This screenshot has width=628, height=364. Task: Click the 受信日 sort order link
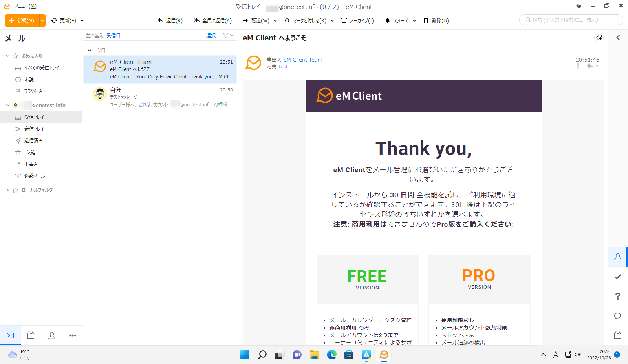point(113,35)
